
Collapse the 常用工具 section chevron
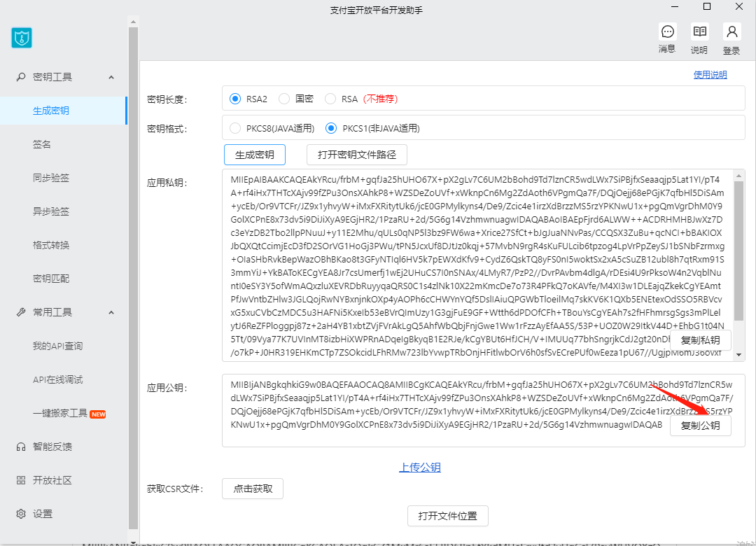click(x=111, y=313)
